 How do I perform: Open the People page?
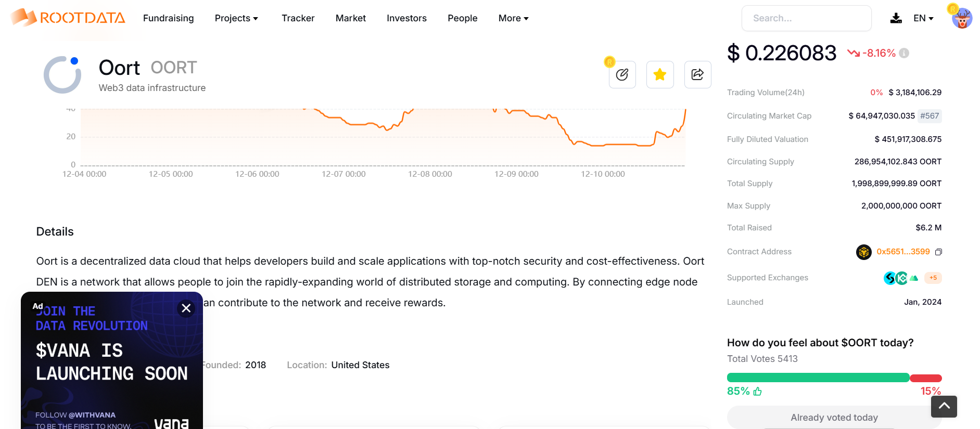pyautogui.click(x=463, y=18)
